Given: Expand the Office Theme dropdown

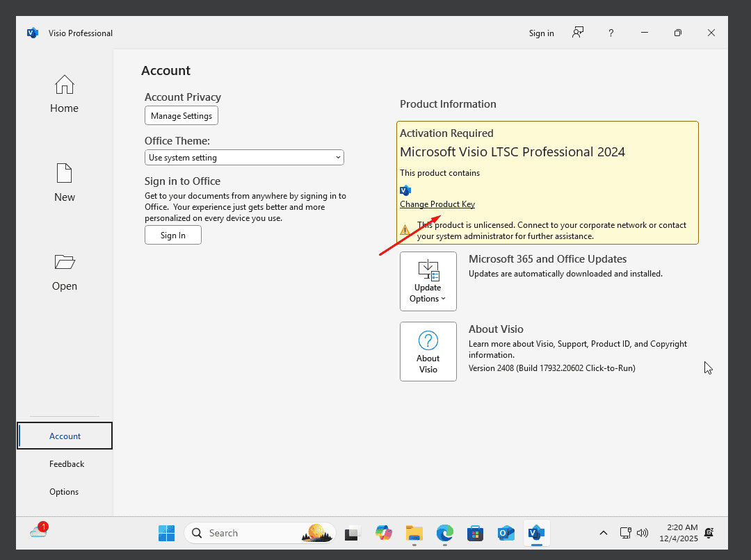Looking at the screenshot, I should click(244, 158).
